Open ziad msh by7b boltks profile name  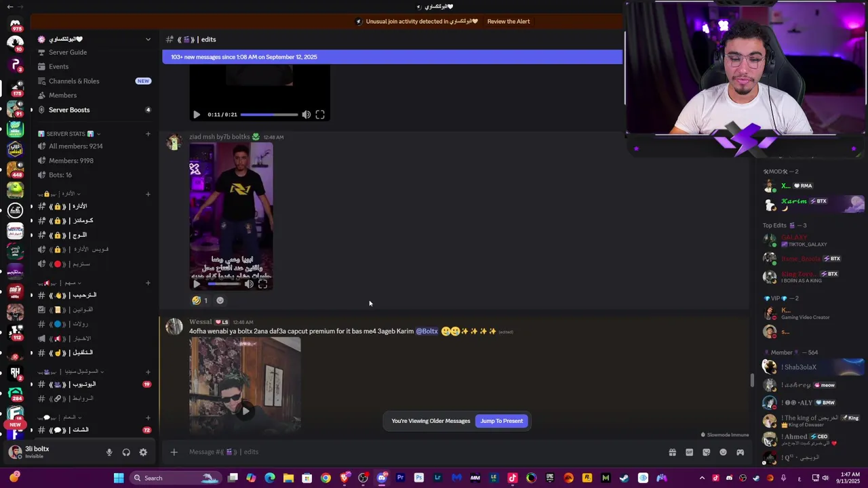219,137
